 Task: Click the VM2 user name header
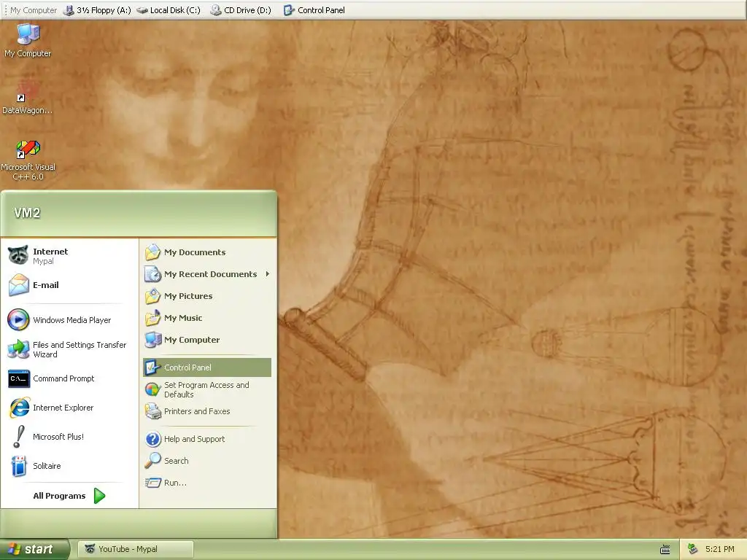click(x=27, y=213)
